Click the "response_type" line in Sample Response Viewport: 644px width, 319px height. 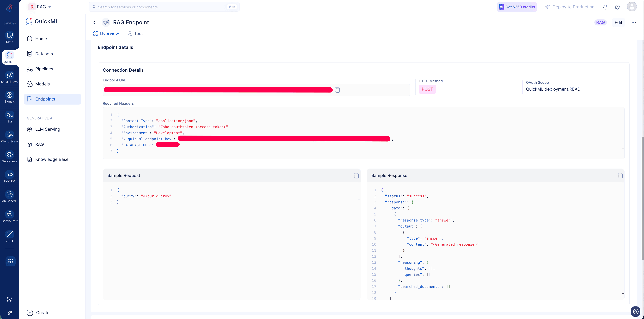[426, 220]
